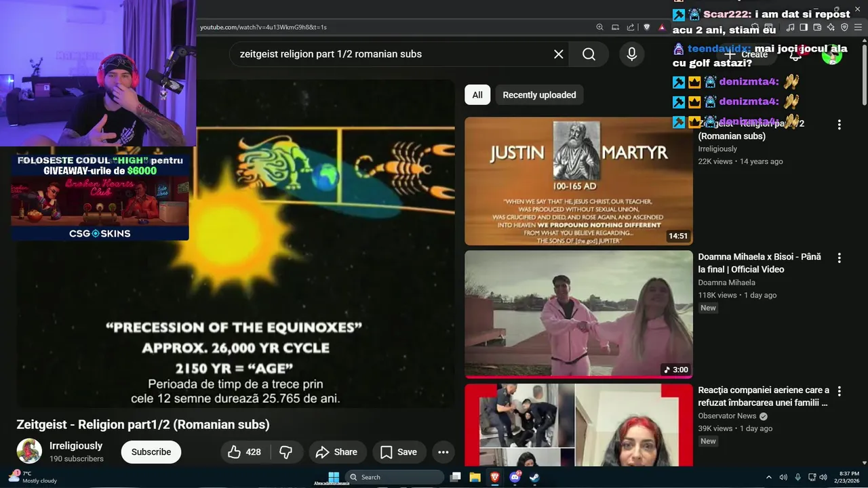Start voice search with microphone icon

click(x=631, y=54)
